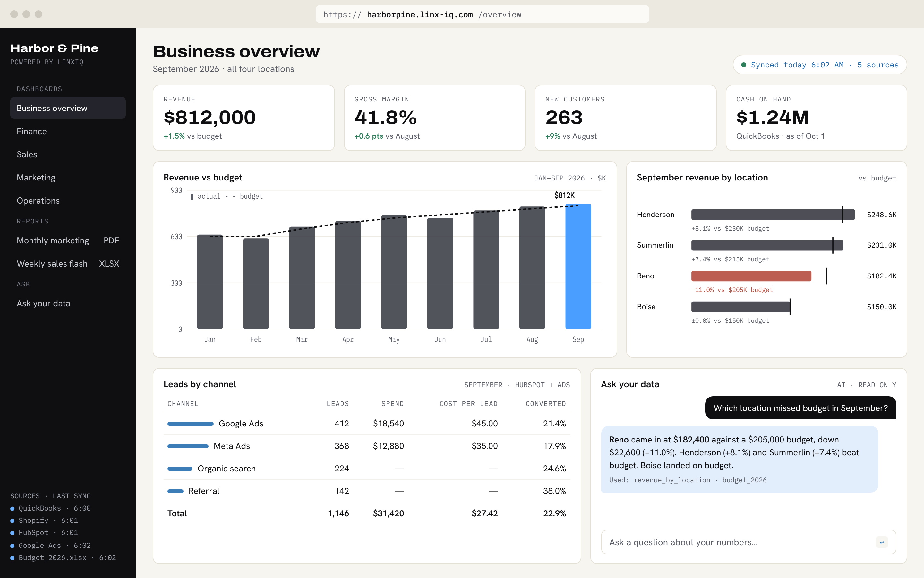Click the browser address bar

tap(482, 14)
